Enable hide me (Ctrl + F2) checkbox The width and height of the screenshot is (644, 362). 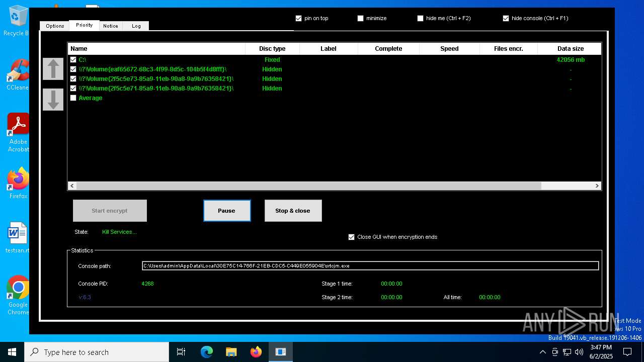[x=420, y=18]
